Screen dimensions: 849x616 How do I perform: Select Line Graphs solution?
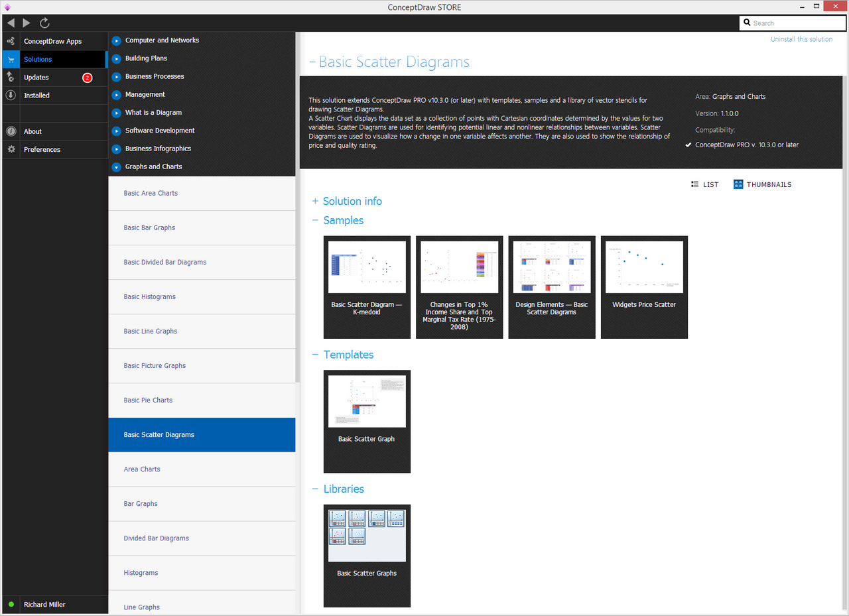coord(202,602)
